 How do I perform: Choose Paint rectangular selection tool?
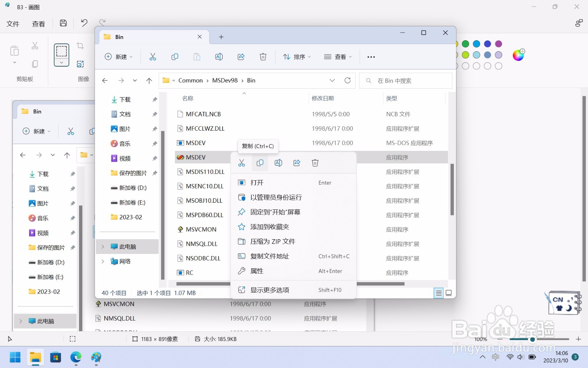[61, 51]
